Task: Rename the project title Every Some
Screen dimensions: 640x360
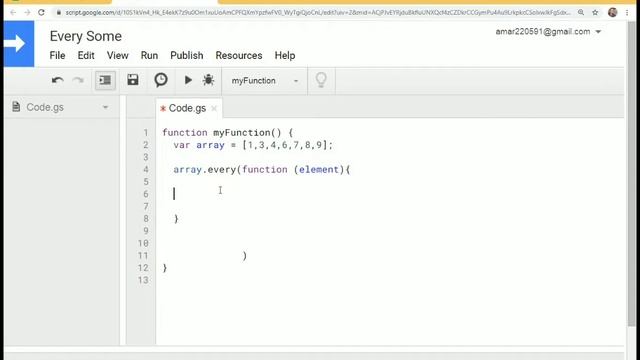Action: tap(86, 36)
